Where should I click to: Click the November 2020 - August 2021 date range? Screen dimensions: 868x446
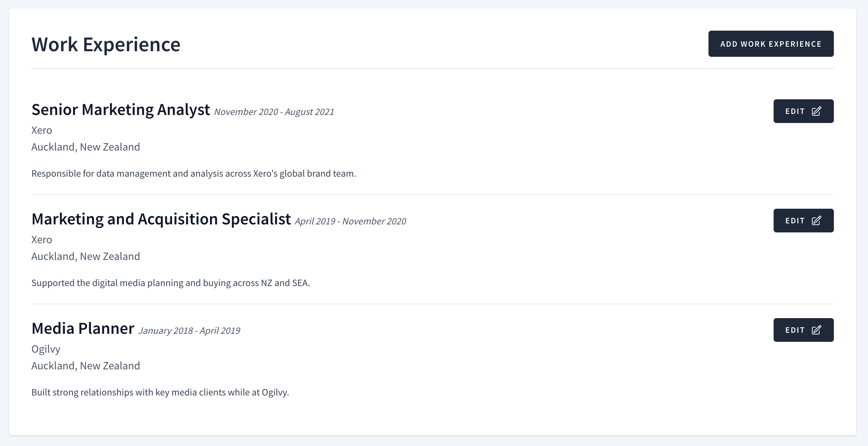tap(274, 112)
